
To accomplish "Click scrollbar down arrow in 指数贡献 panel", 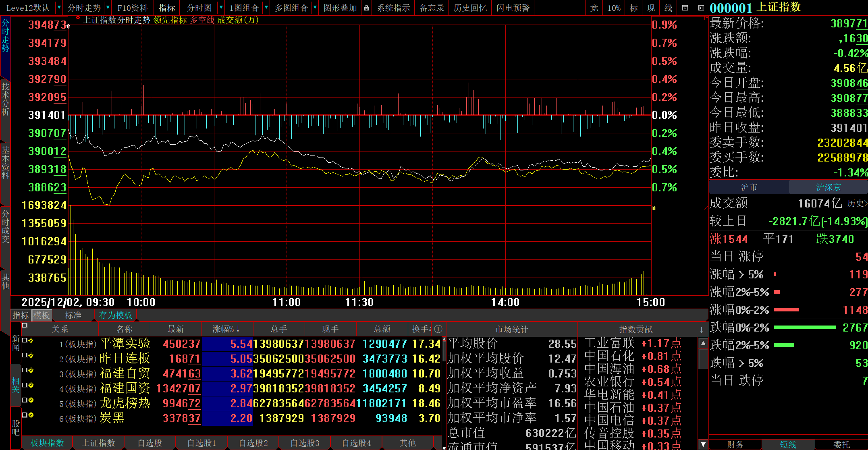I will pos(703,444).
